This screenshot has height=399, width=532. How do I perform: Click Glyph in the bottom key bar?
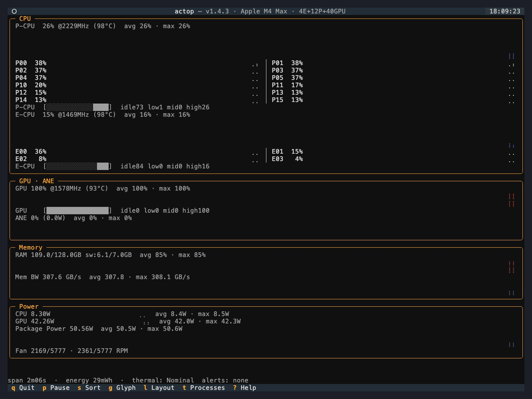point(122,388)
